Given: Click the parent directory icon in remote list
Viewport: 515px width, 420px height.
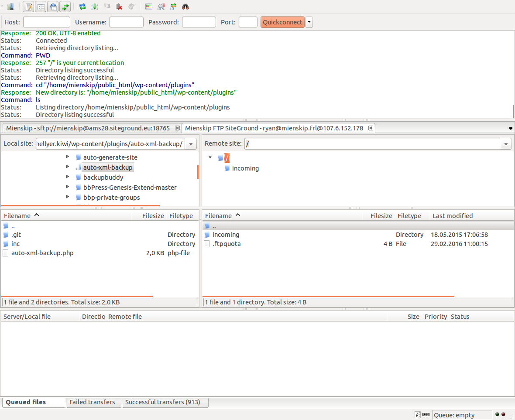Looking at the screenshot, I should click(x=206, y=226).
